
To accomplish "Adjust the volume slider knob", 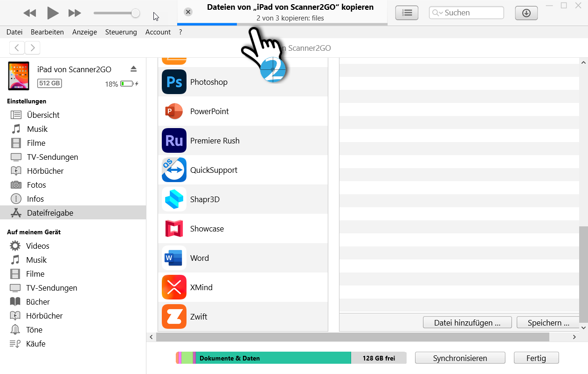I will point(135,13).
